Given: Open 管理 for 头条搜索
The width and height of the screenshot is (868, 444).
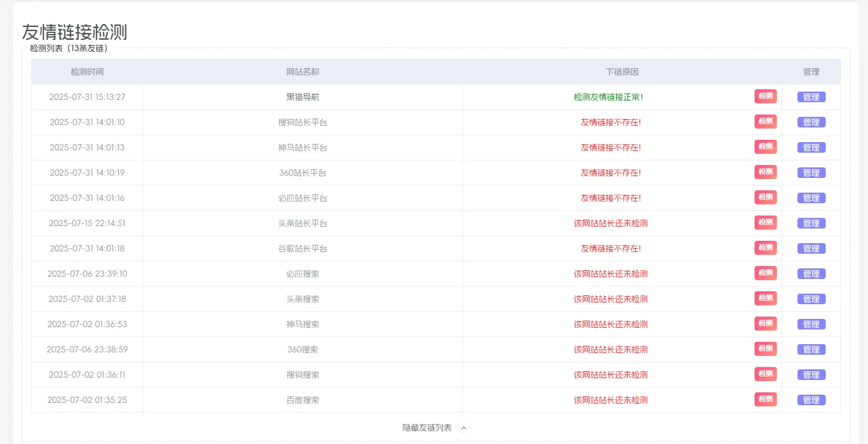Looking at the screenshot, I should (811, 298).
